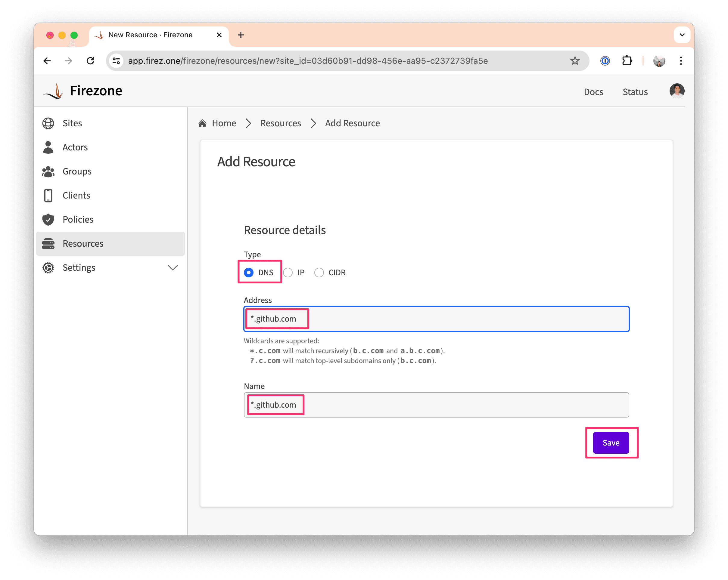The width and height of the screenshot is (728, 580).
Task: Select the CIDR resource type
Action: point(319,272)
